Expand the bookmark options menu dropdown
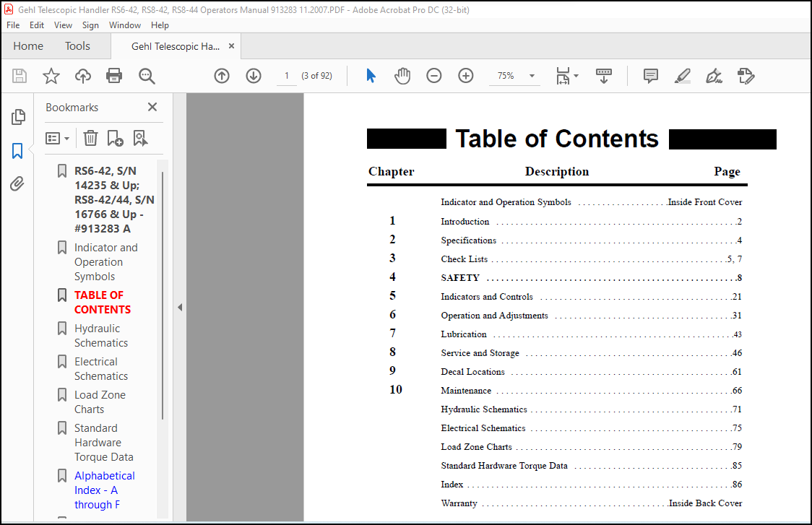 pos(58,138)
